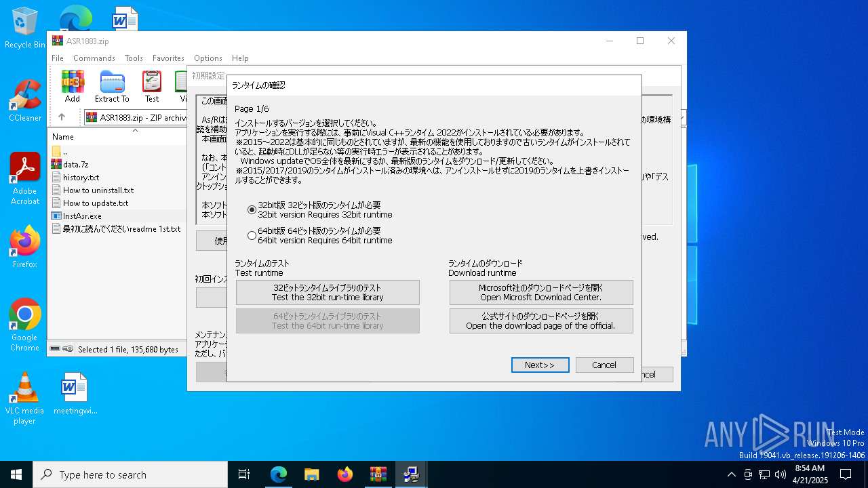Open Firefox from the taskbar
Screen dimensions: 868x488
pyautogui.click(x=344, y=474)
